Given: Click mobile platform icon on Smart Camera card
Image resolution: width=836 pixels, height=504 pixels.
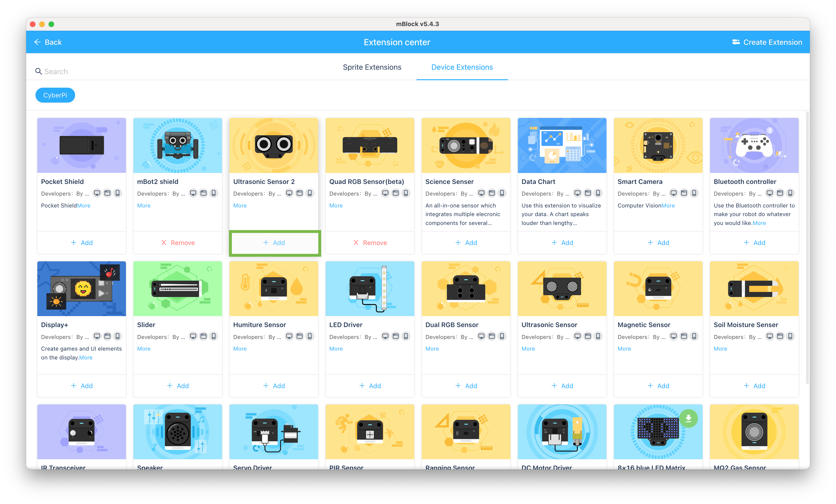Looking at the screenshot, I should (694, 193).
